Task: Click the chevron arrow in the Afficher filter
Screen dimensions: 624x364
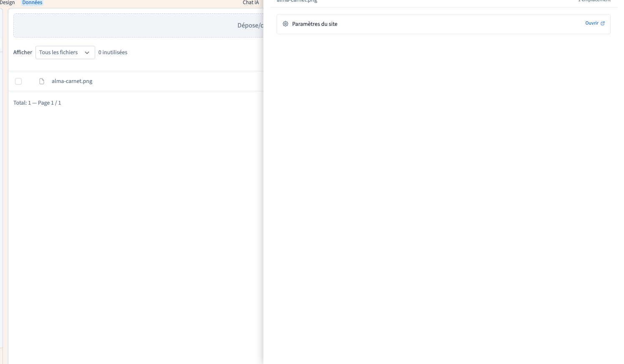Action: (x=87, y=53)
